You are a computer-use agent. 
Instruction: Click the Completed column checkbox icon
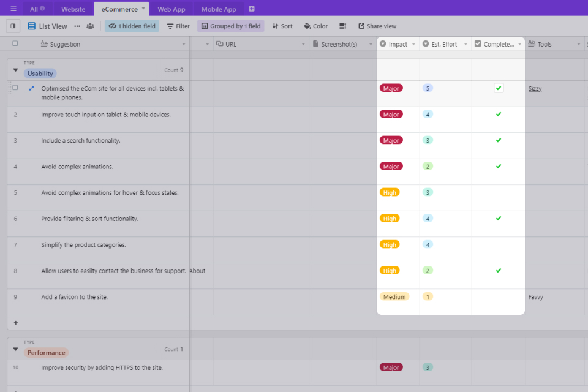[x=478, y=43]
